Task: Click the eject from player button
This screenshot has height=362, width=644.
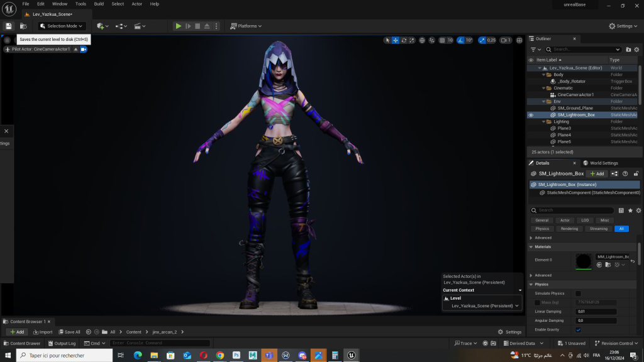Action: click(x=207, y=26)
